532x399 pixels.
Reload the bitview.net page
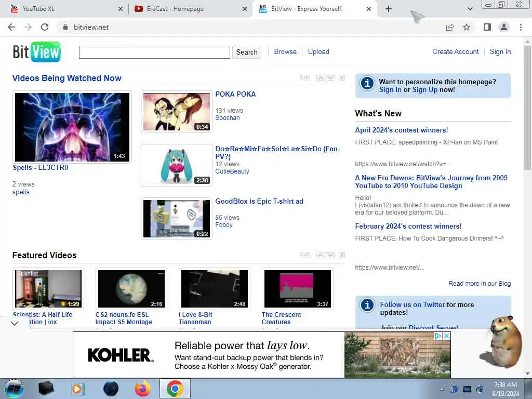pyautogui.click(x=45, y=27)
